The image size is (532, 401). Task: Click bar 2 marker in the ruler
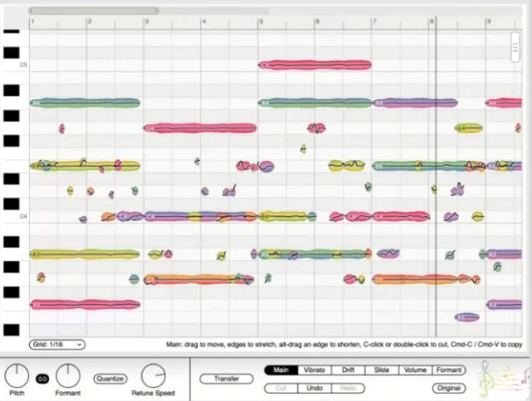[89, 21]
